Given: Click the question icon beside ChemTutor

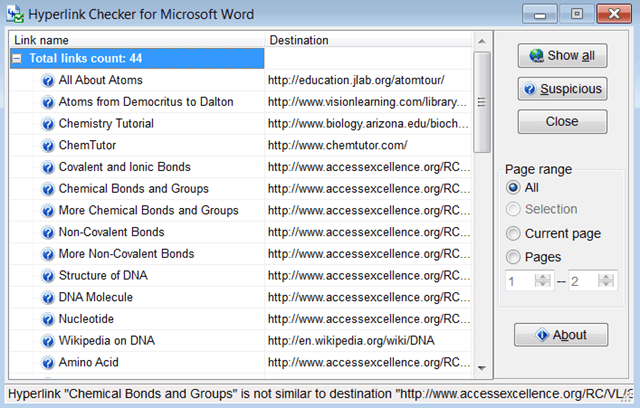Looking at the screenshot, I should (x=48, y=145).
